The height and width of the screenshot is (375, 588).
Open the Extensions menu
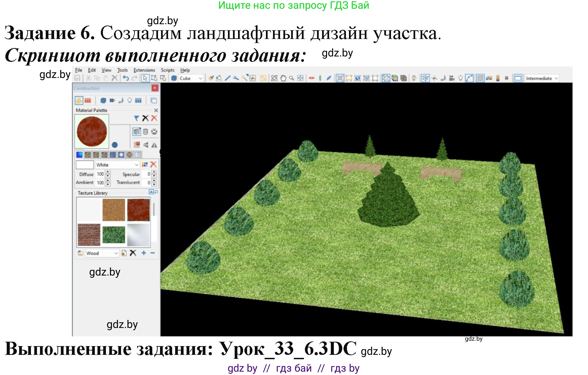coord(144,70)
